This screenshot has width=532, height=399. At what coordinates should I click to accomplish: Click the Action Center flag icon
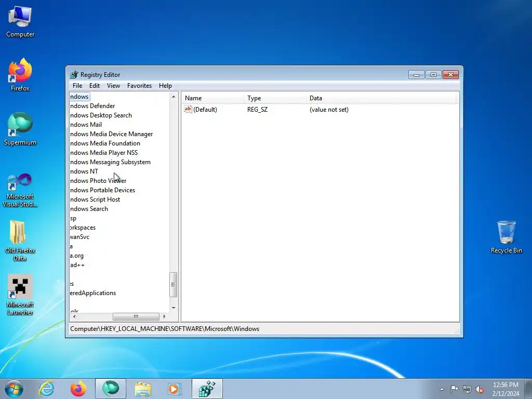point(454,389)
